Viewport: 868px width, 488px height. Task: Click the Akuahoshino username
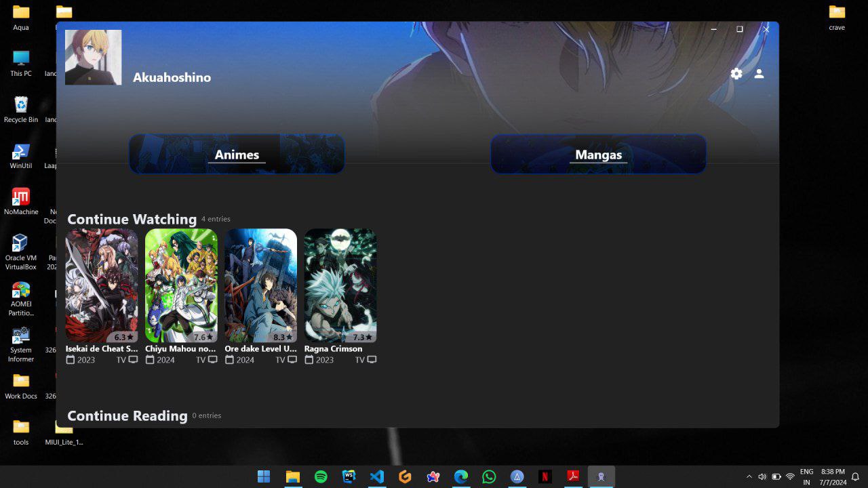pyautogui.click(x=172, y=77)
